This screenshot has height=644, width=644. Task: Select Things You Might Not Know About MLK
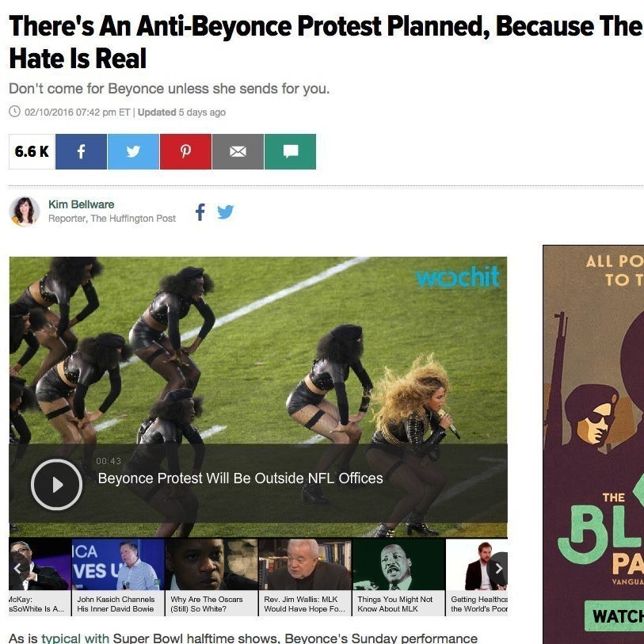coord(398,577)
